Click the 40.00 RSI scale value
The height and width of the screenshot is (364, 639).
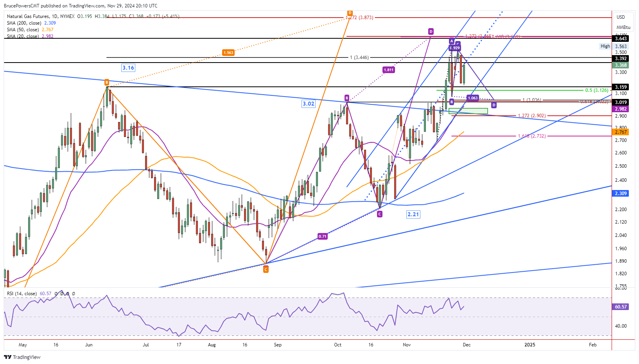(621, 326)
